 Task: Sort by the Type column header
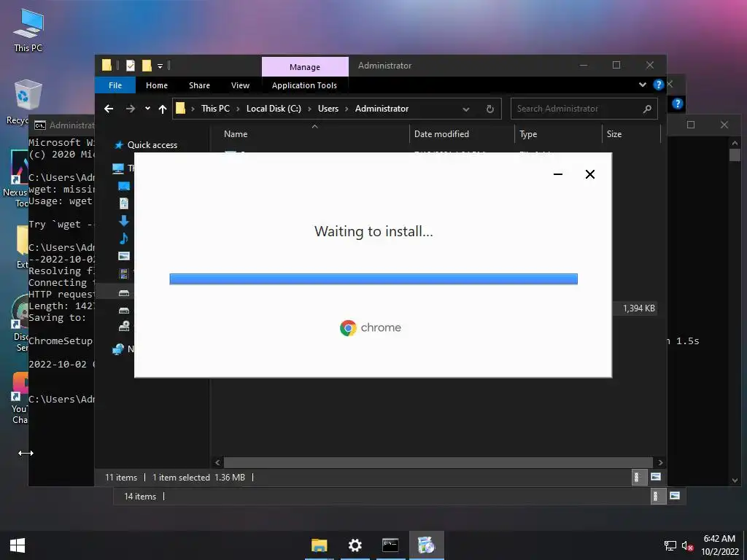[x=558, y=134]
